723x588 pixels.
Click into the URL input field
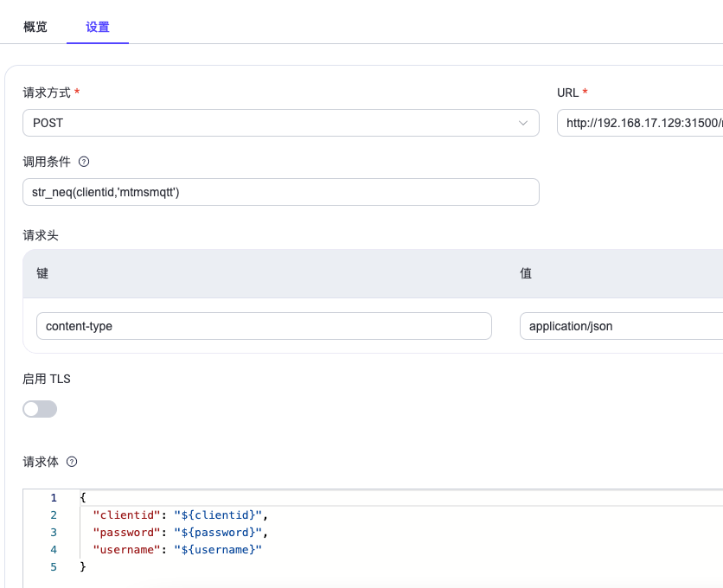point(640,123)
